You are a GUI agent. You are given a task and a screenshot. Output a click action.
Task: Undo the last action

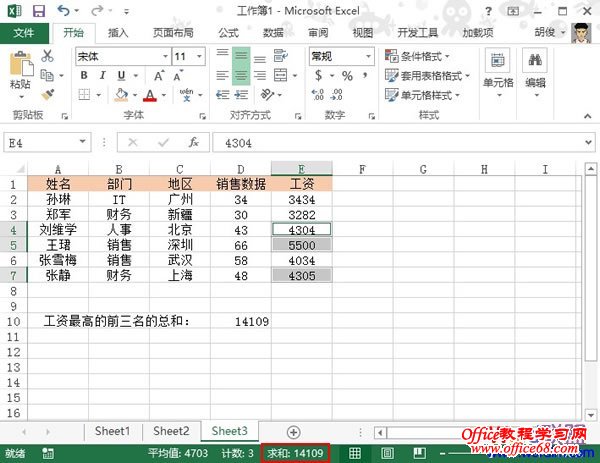click(63, 11)
